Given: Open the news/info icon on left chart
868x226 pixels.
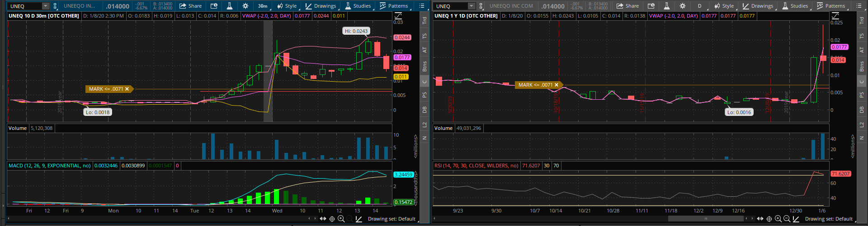Looking at the screenshot, I should 214,6.
